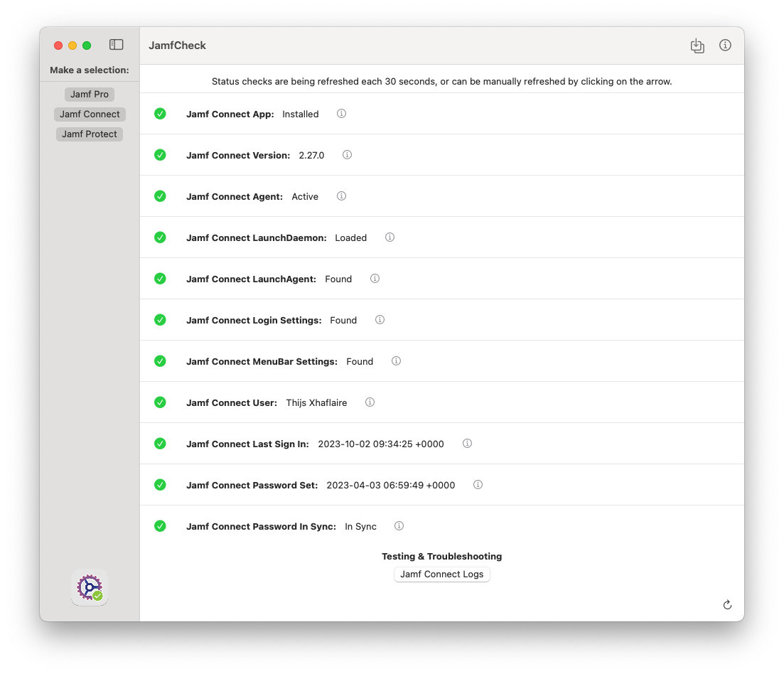Click green check beside Jamf Connect User
Image resolution: width=784 pixels, height=674 pixels.
pyautogui.click(x=160, y=402)
